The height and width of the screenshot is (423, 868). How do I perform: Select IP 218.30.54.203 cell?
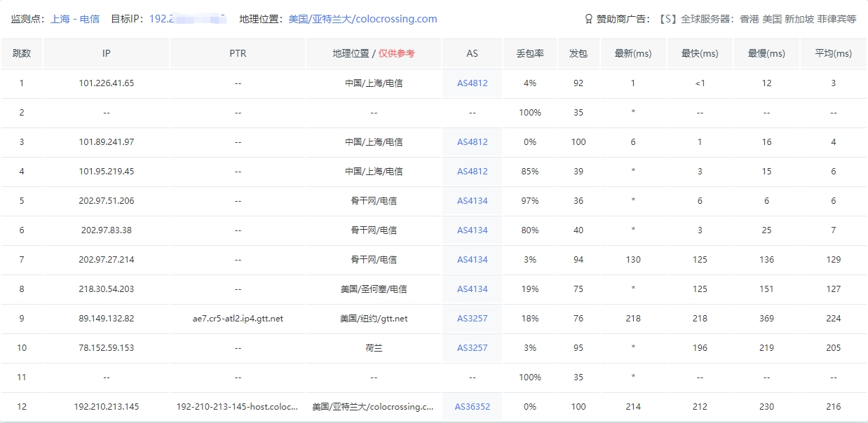point(106,289)
